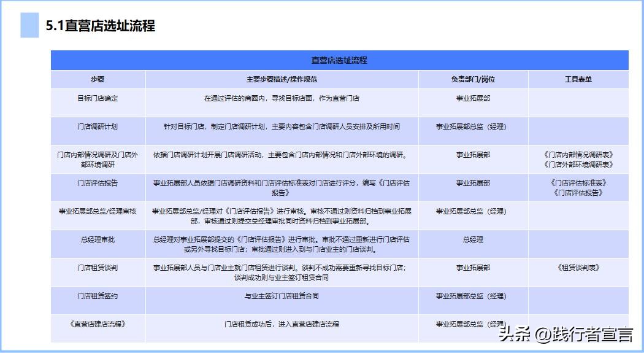The width and height of the screenshot is (644, 353).
Task: Click description starting "事业拓展部总监/经理对《门店评估报告》进行审核"
Action: 282,216
